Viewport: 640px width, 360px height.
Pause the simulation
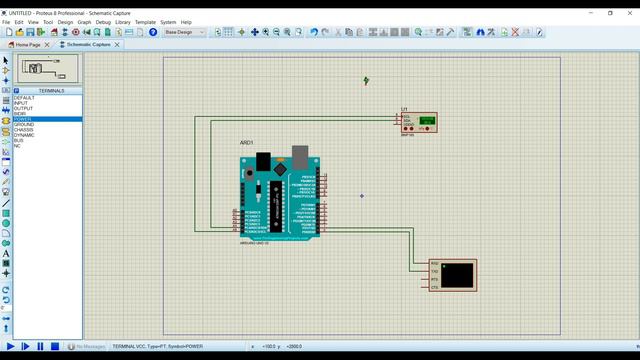point(40,346)
